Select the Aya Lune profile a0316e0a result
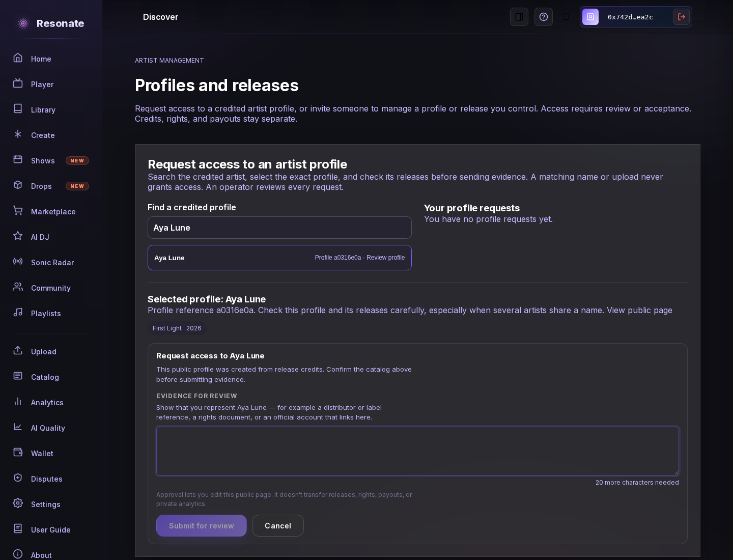 279,258
